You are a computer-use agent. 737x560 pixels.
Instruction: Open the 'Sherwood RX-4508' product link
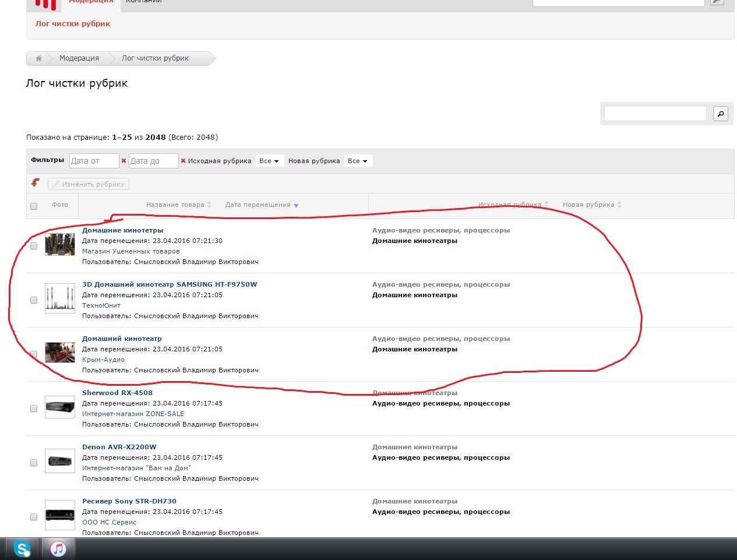117,393
